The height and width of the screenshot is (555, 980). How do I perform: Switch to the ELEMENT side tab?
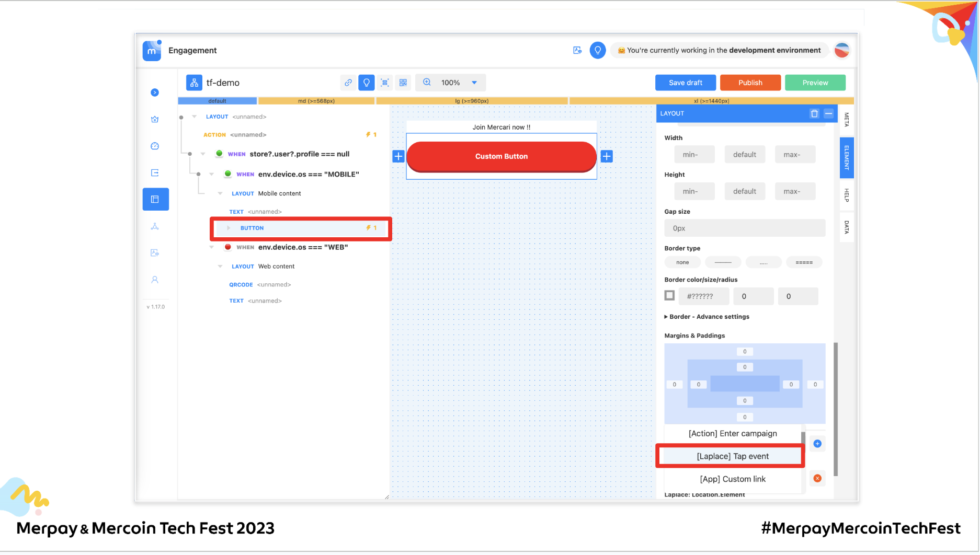847,157
